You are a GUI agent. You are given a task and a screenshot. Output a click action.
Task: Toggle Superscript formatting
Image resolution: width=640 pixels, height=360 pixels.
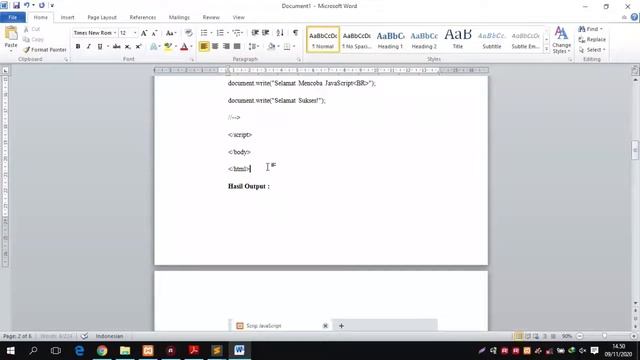coord(138,47)
